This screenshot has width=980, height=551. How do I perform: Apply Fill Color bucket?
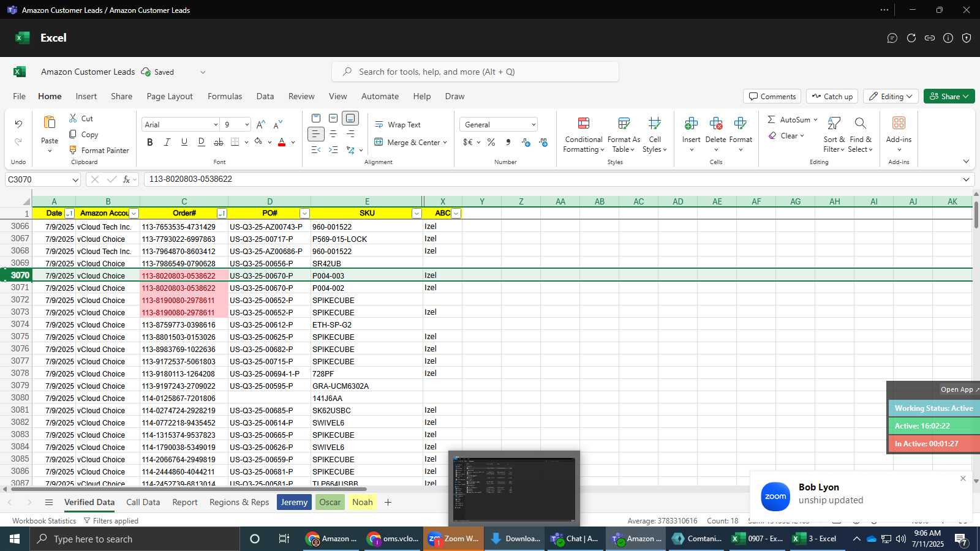pyautogui.click(x=258, y=142)
